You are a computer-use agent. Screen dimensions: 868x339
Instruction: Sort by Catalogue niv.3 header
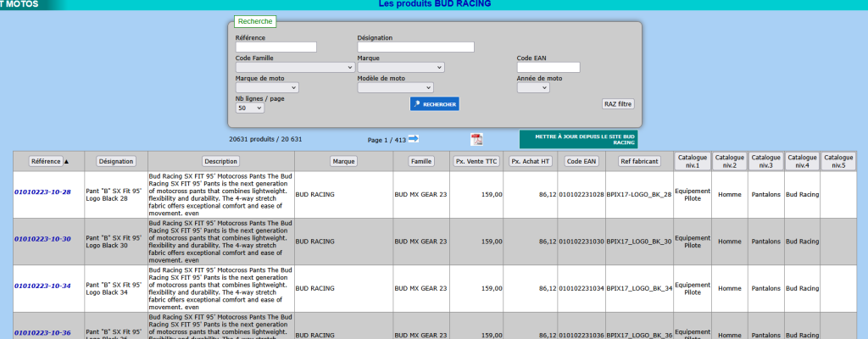point(766,161)
